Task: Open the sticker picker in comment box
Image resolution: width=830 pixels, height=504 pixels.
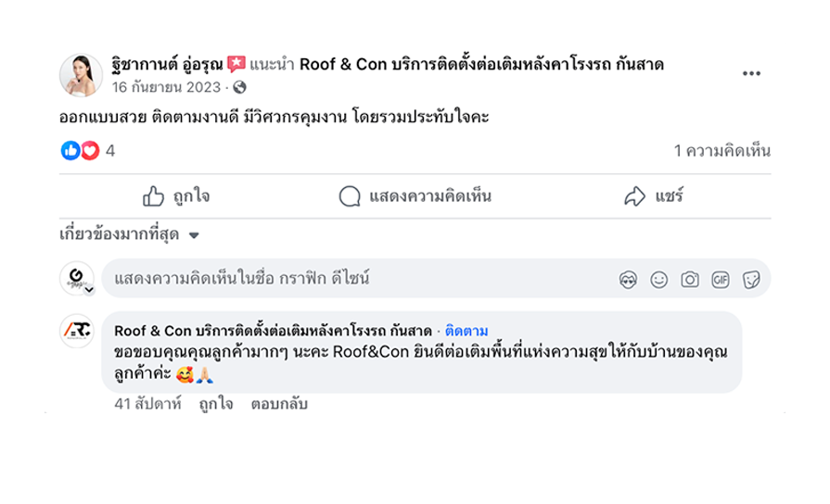Action: coord(751,280)
